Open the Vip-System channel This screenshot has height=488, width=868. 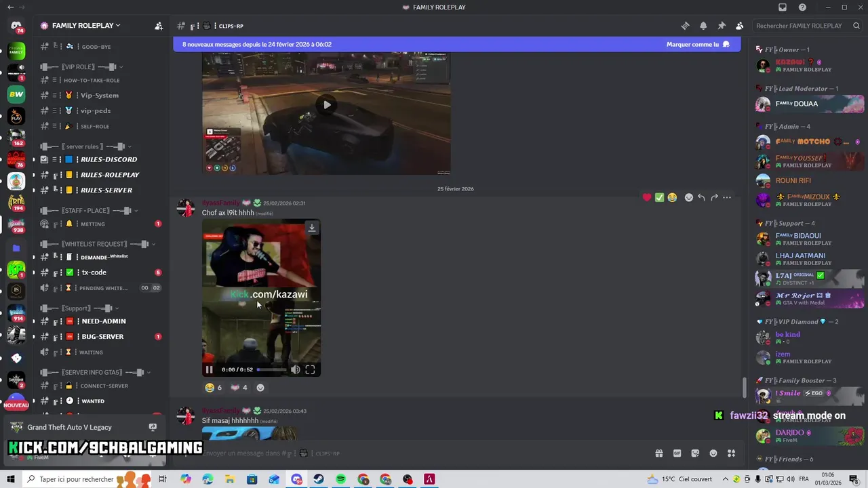100,96
